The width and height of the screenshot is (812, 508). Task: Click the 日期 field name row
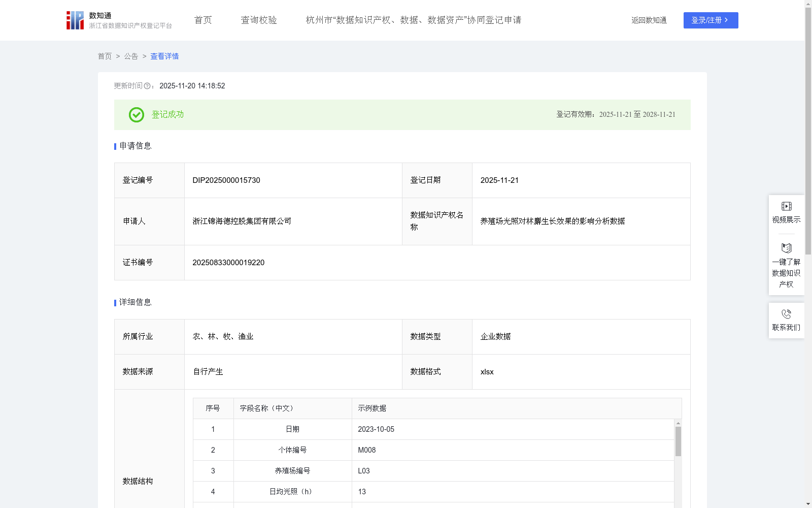pyautogui.click(x=292, y=429)
